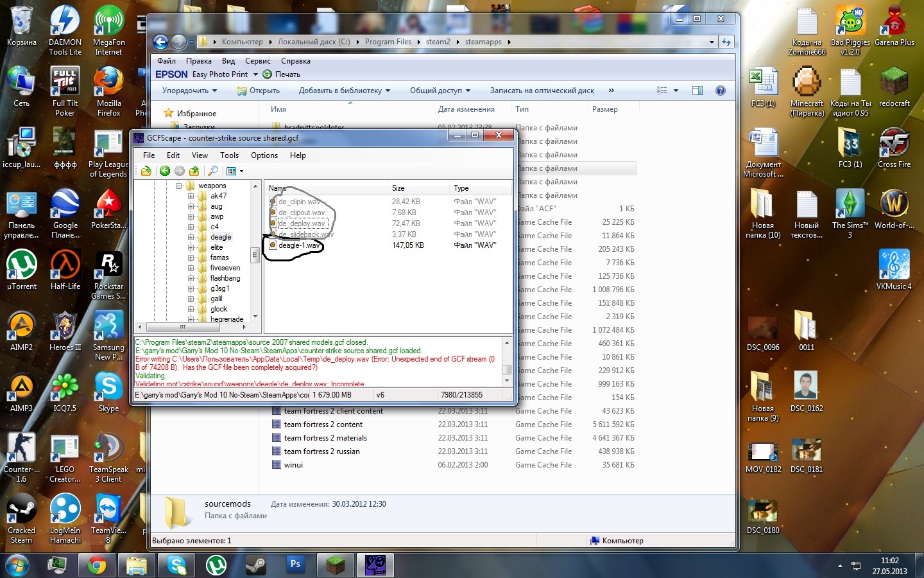
Task: Select the de_clipout.wav file
Action: pos(302,213)
